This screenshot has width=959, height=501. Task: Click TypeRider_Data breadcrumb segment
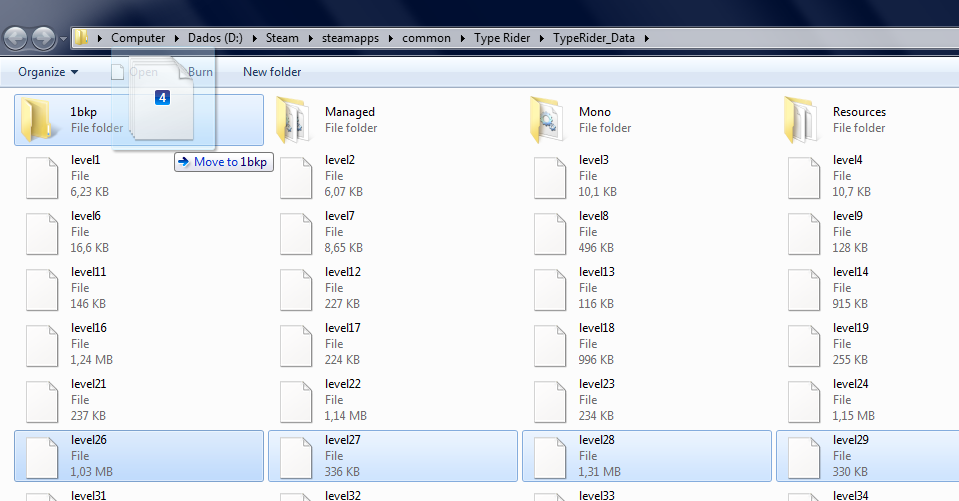click(594, 38)
